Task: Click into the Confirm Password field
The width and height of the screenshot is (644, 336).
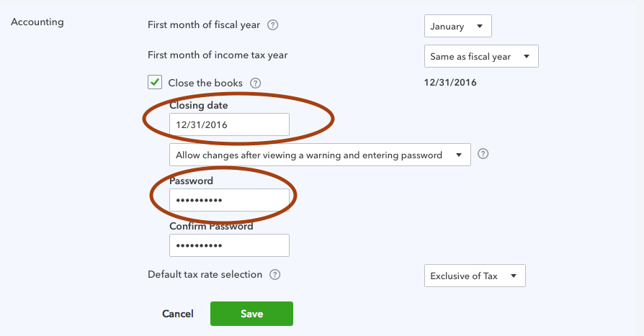Action: 229,245
